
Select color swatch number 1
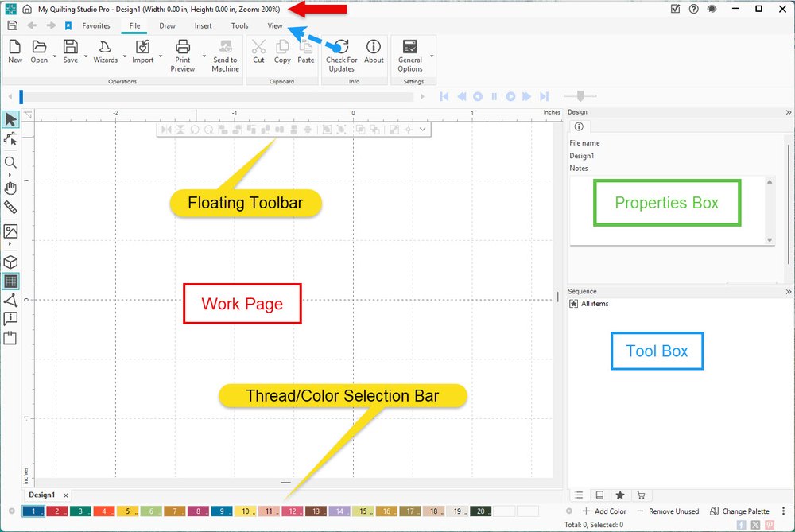tap(33, 511)
